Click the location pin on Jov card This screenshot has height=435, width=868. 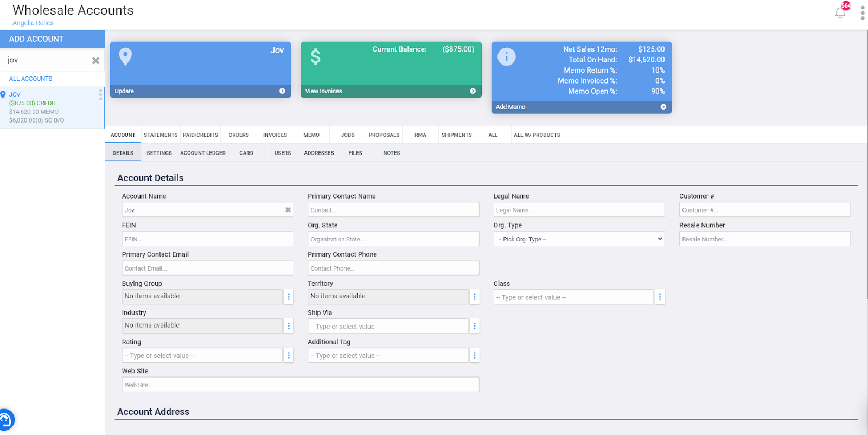[x=125, y=56]
